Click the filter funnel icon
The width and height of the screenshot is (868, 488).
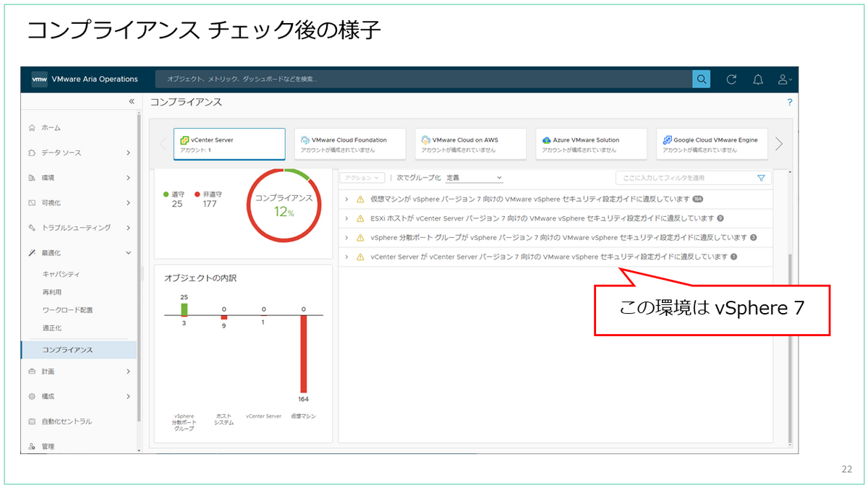click(761, 178)
